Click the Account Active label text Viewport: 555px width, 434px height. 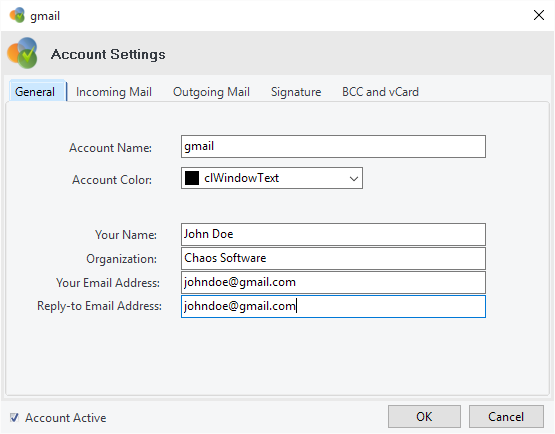(x=65, y=418)
